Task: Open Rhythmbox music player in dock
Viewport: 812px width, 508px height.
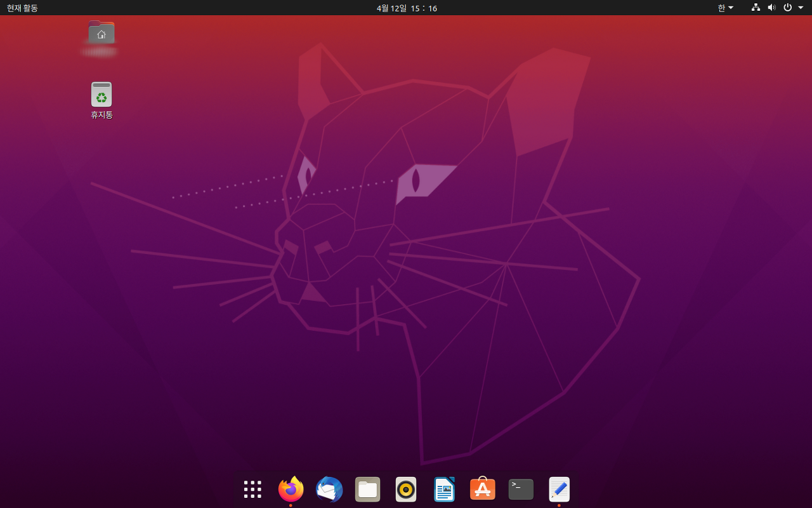Action: coord(406,489)
